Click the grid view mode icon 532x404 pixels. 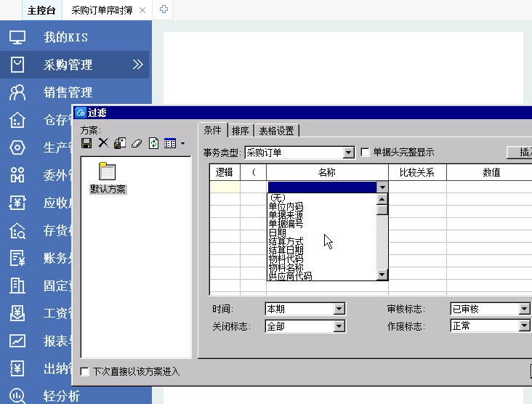click(170, 143)
